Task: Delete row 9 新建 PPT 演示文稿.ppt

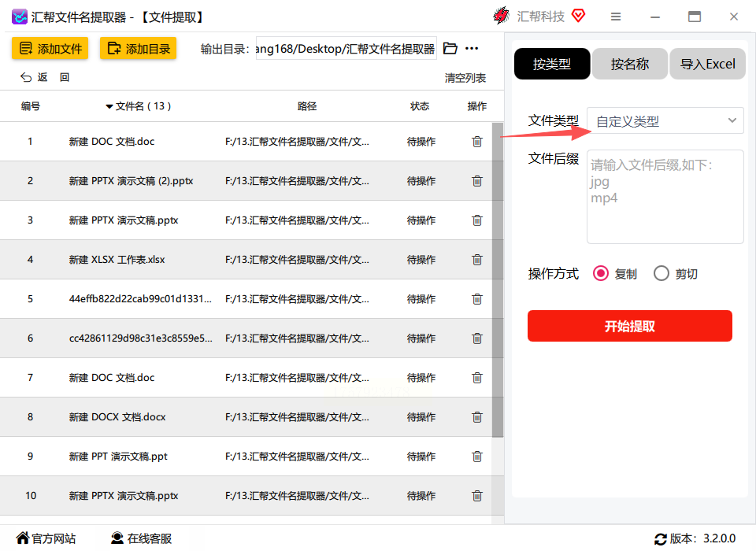Action: (477, 456)
